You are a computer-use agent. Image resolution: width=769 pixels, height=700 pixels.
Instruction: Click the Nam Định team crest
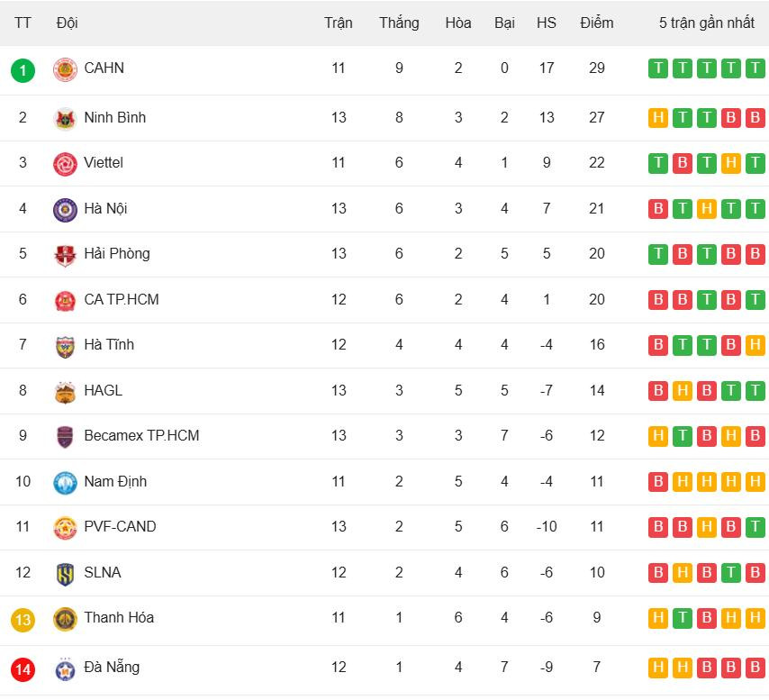[x=65, y=482]
